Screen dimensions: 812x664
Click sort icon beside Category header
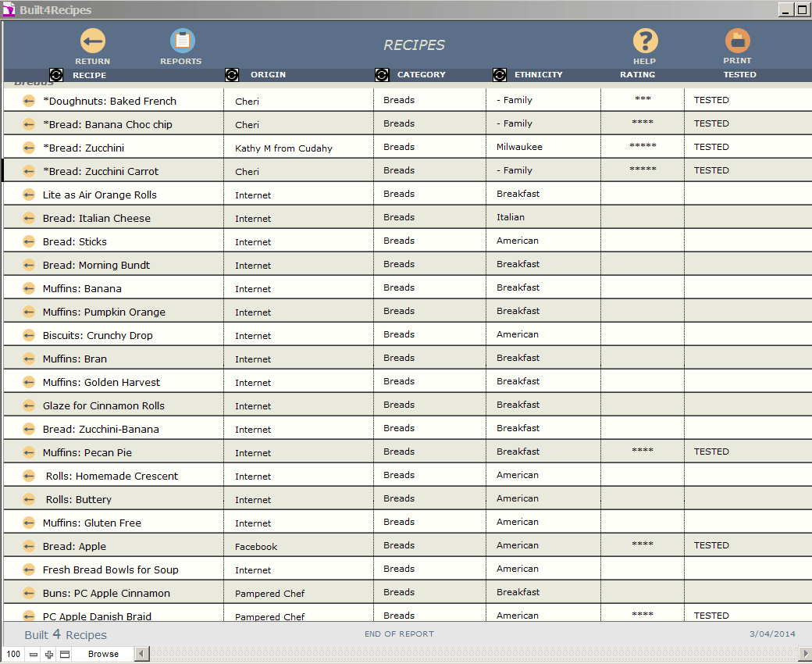click(x=382, y=75)
